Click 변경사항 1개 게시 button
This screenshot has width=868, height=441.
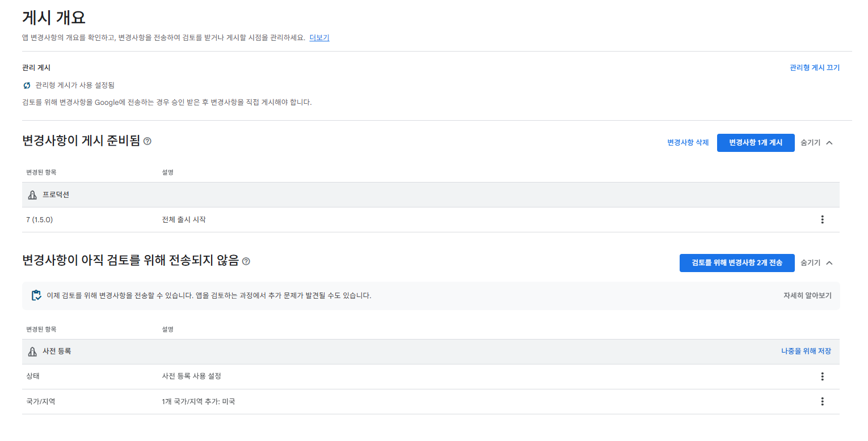coord(755,143)
